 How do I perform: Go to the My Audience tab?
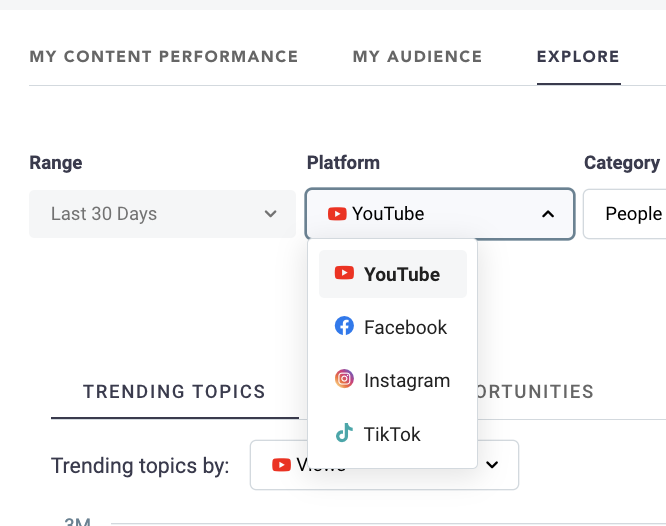point(417,57)
